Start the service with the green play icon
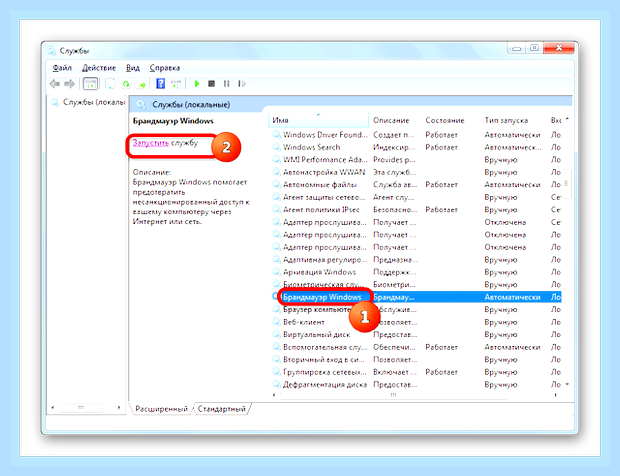The height and width of the screenshot is (476, 620). [197, 83]
